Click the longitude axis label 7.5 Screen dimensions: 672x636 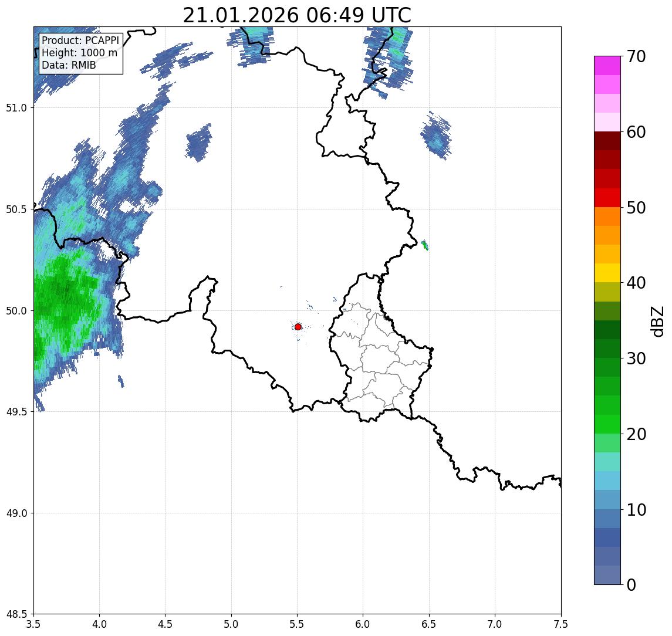point(561,624)
